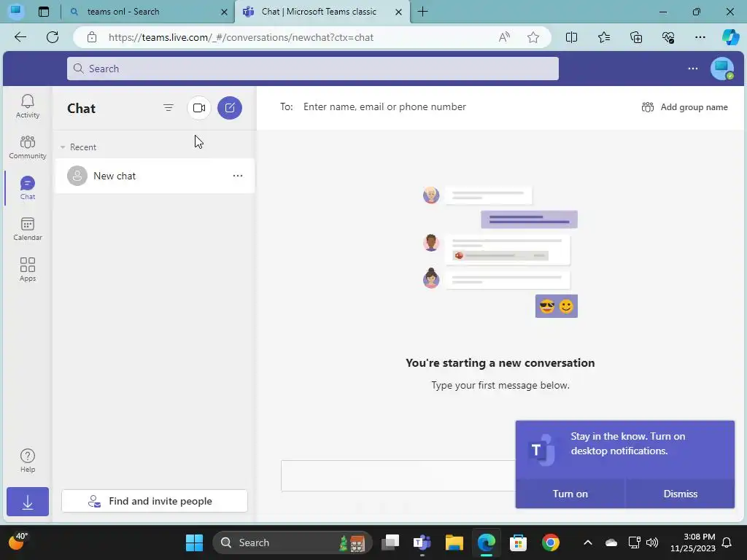
Task: Click Add group name
Action: (684, 107)
